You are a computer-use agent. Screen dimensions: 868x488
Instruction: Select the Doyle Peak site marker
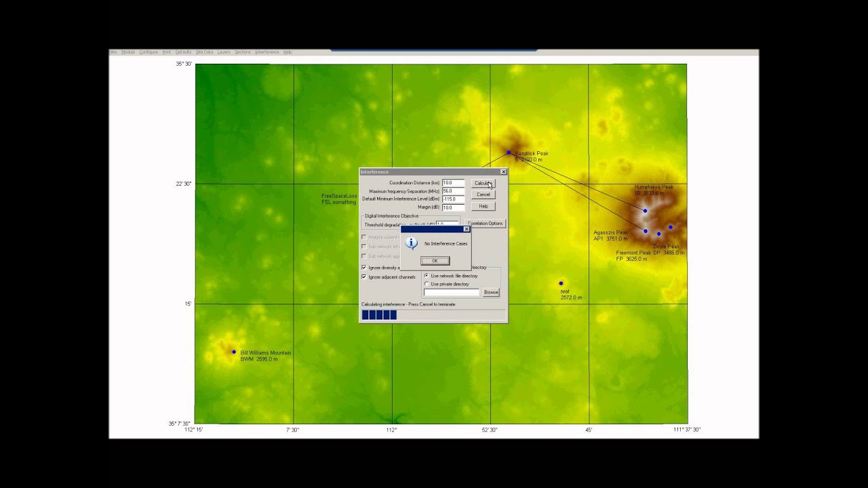pos(670,227)
